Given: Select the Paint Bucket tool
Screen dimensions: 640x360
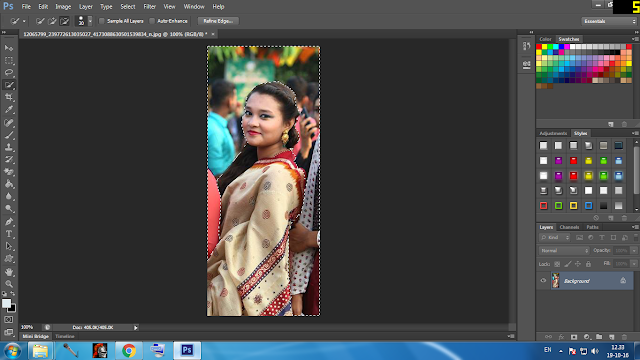Looking at the screenshot, I should pos(9,184).
